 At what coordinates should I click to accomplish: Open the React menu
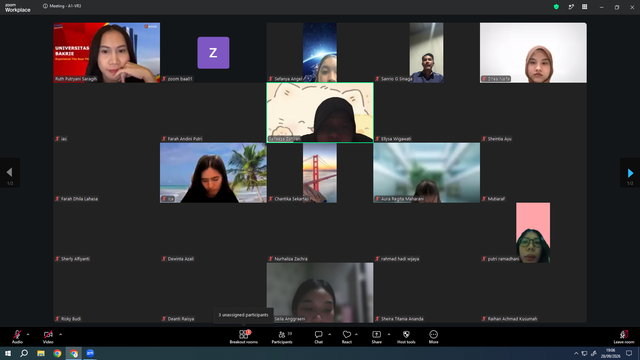tap(347, 336)
